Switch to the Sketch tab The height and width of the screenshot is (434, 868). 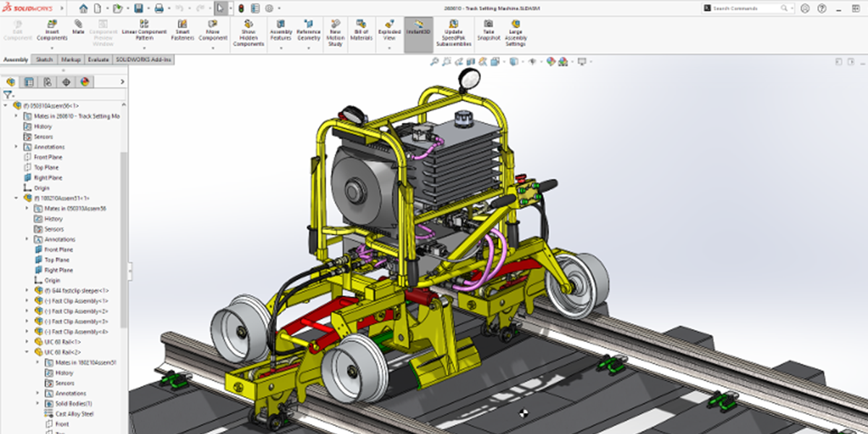43,59
